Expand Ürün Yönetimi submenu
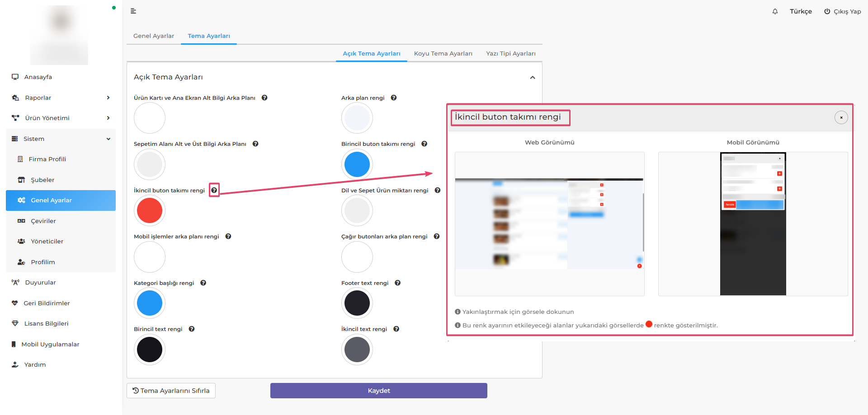868x415 pixels. (61, 118)
